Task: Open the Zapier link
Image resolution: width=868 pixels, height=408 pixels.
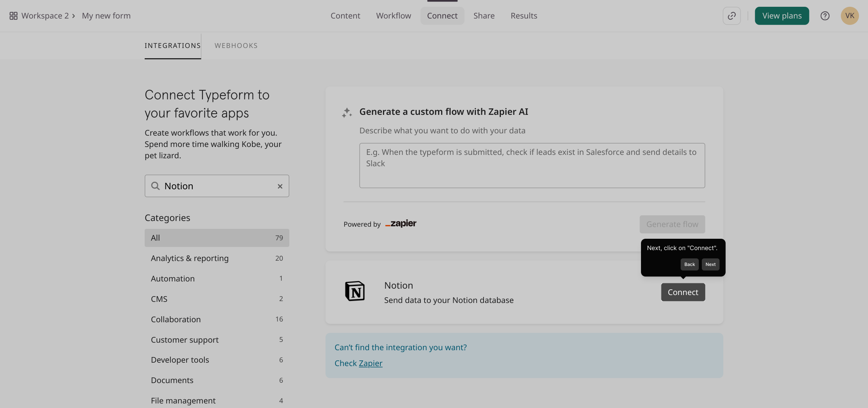Action: [370, 363]
